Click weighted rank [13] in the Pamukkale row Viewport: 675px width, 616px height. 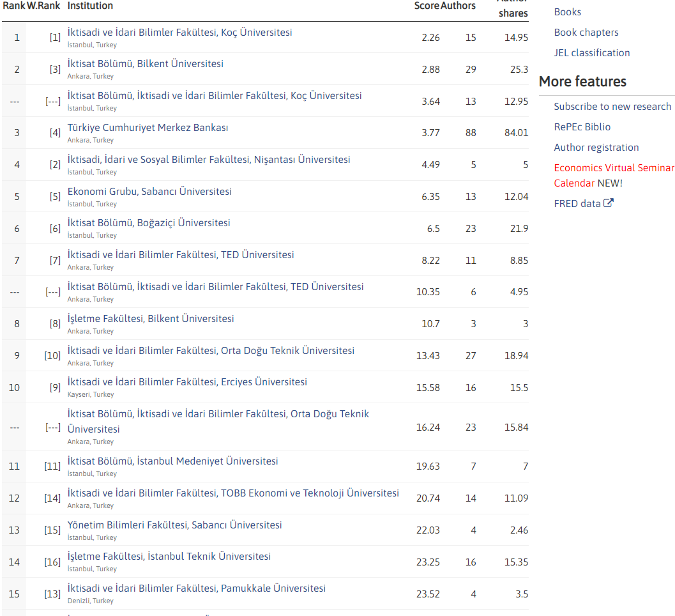pos(52,594)
